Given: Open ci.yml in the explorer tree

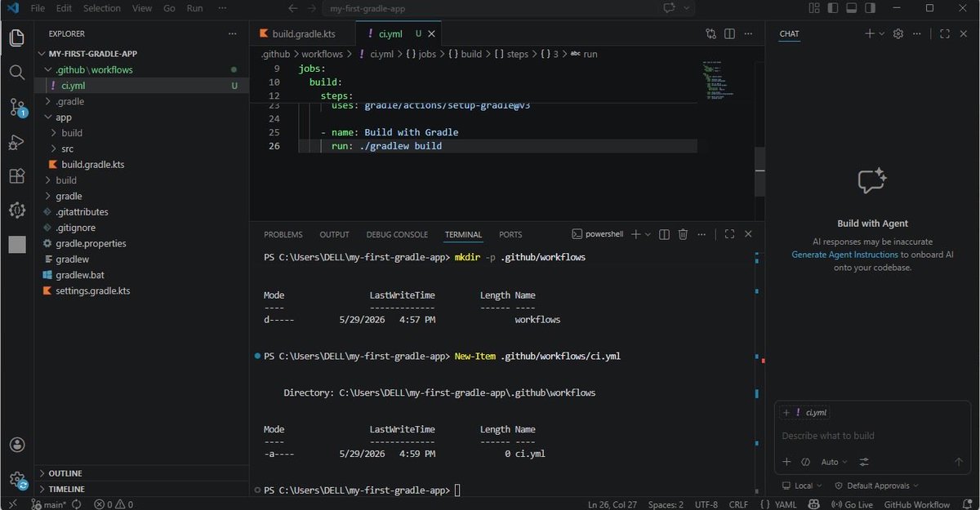Looking at the screenshot, I should tap(142, 86).
